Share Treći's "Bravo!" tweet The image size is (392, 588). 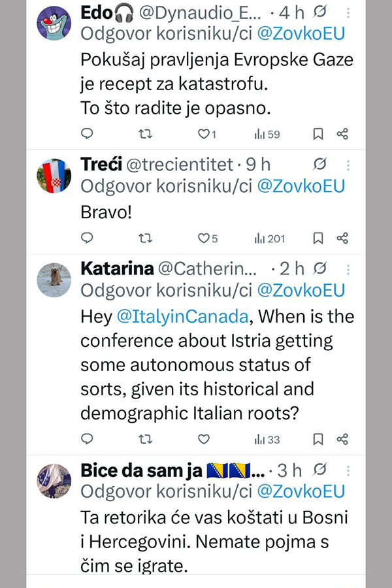(x=342, y=238)
